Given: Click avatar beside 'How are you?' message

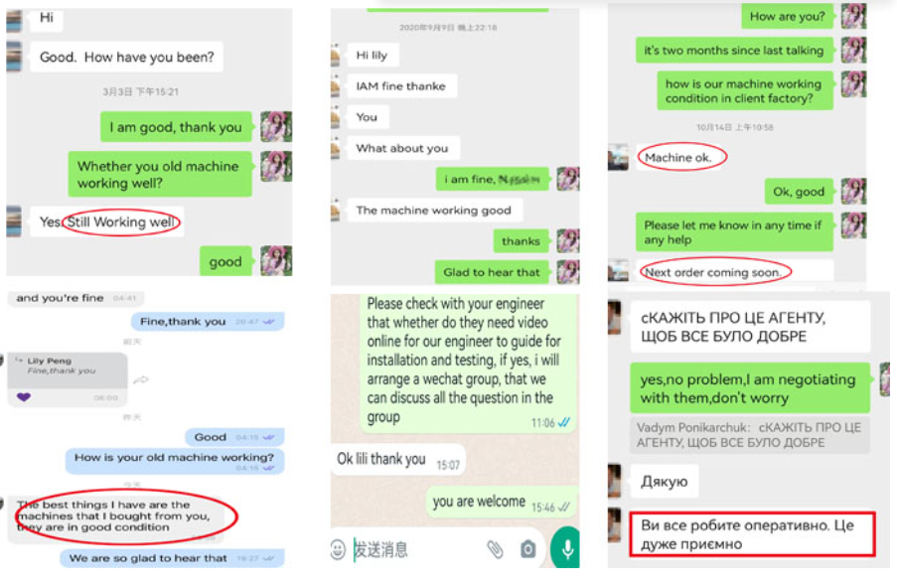Looking at the screenshot, I should click(x=853, y=16).
